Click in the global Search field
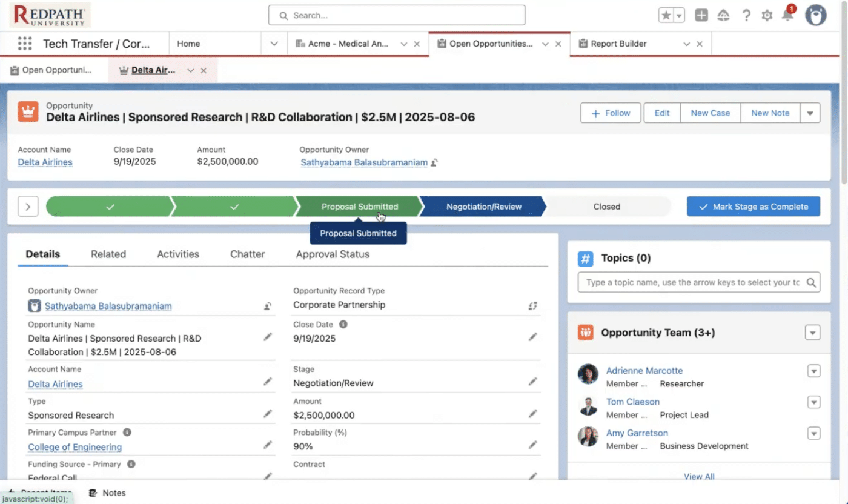The height and width of the screenshot is (504, 848). point(397,15)
